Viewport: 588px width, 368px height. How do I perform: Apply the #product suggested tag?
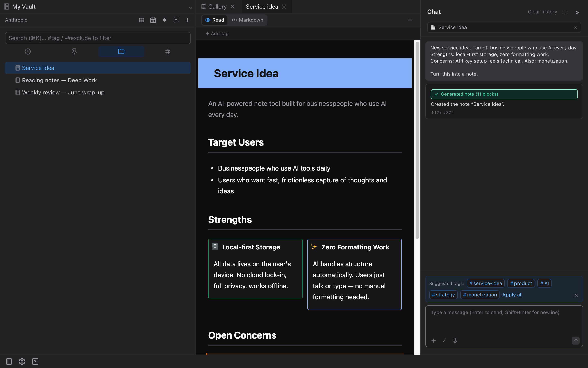pyautogui.click(x=521, y=283)
